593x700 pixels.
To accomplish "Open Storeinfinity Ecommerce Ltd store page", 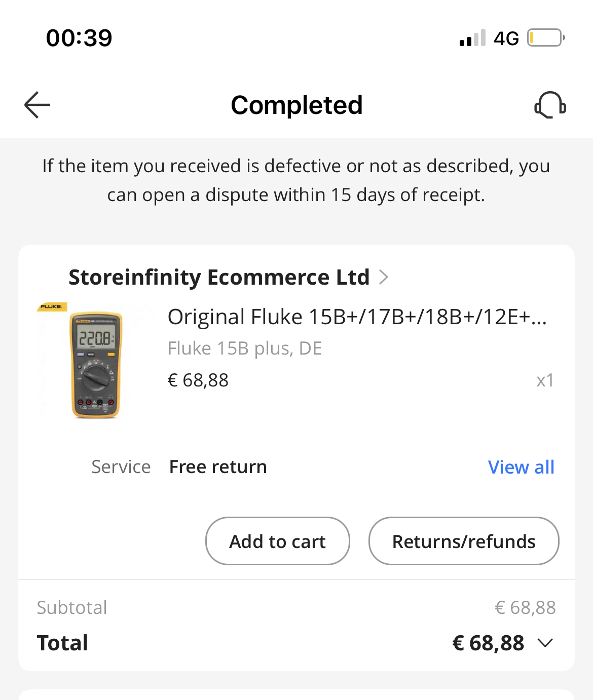I will click(219, 278).
